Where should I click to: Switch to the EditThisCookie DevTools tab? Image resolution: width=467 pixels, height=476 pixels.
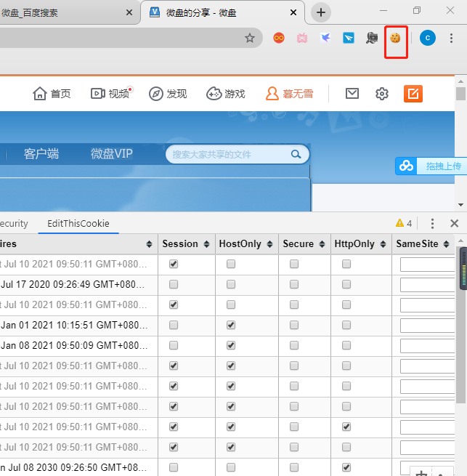(x=78, y=223)
